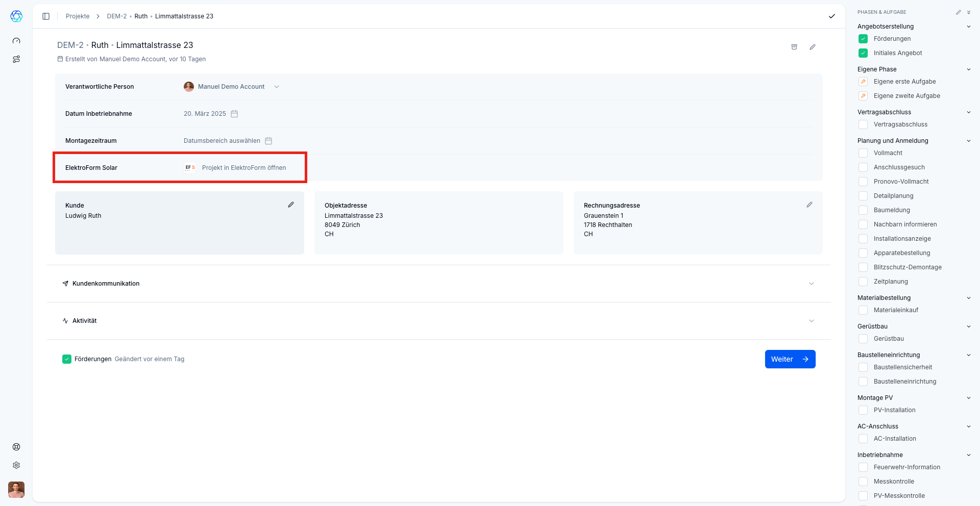Tick the Materialeinkauf checkbox
This screenshot has height=506, width=980.
pos(863,310)
